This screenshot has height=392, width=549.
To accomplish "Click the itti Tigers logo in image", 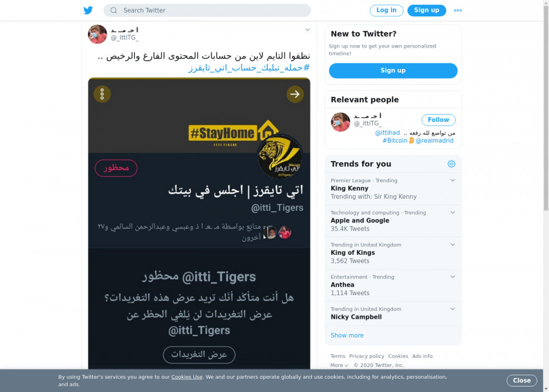I will 280,157.
